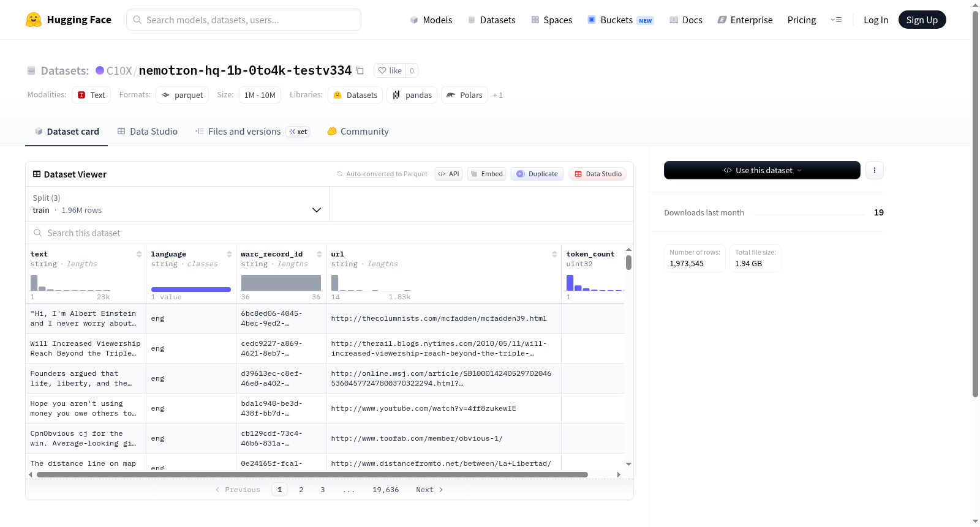Image resolution: width=980 pixels, height=527 pixels.
Task: Focus the models and datasets search field
Action: pyautogui.click(x=244, y=20)
